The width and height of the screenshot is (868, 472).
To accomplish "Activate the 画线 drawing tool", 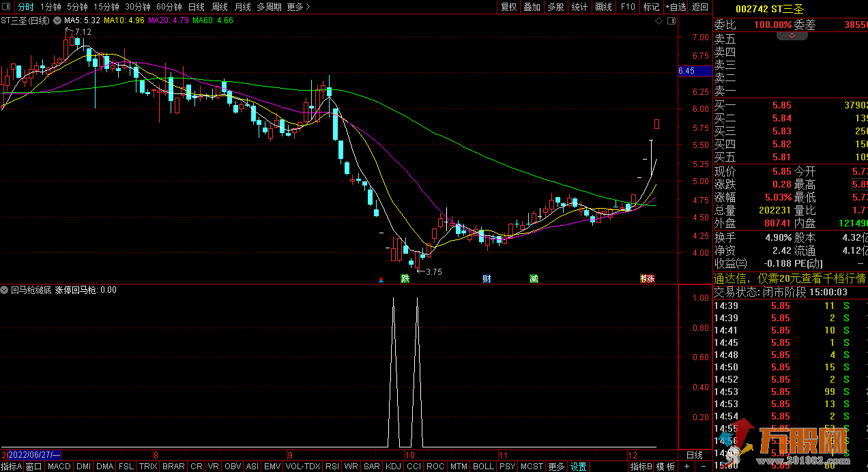I will 603,7.
